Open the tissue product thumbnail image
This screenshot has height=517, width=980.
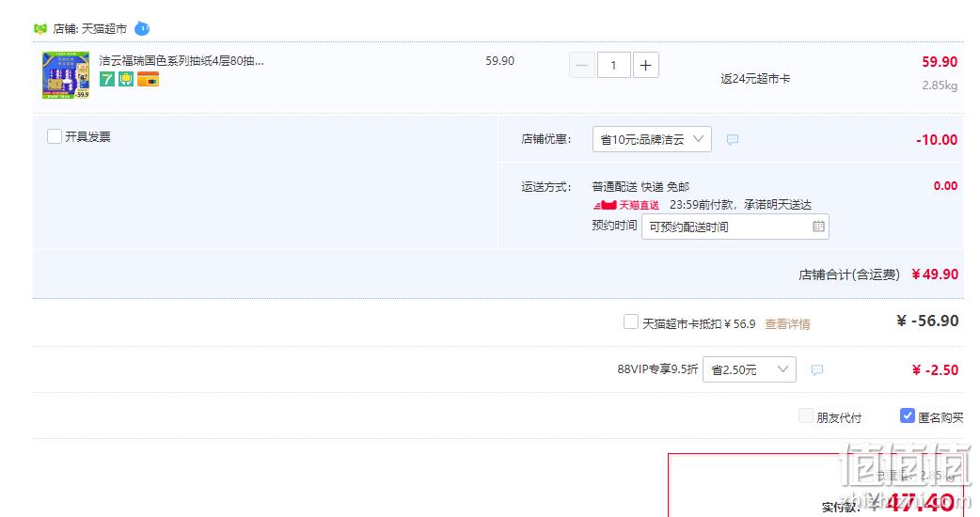pyautogui.click(x=66, y=75)
